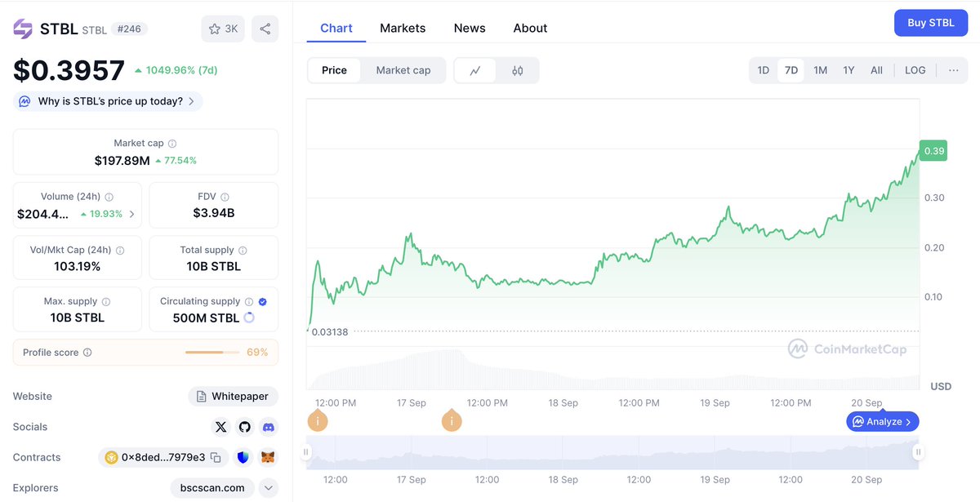Click the contract address 0x8ded...7979e3
Viewport: 980px width, 502px height.
[x=164, y=457]
